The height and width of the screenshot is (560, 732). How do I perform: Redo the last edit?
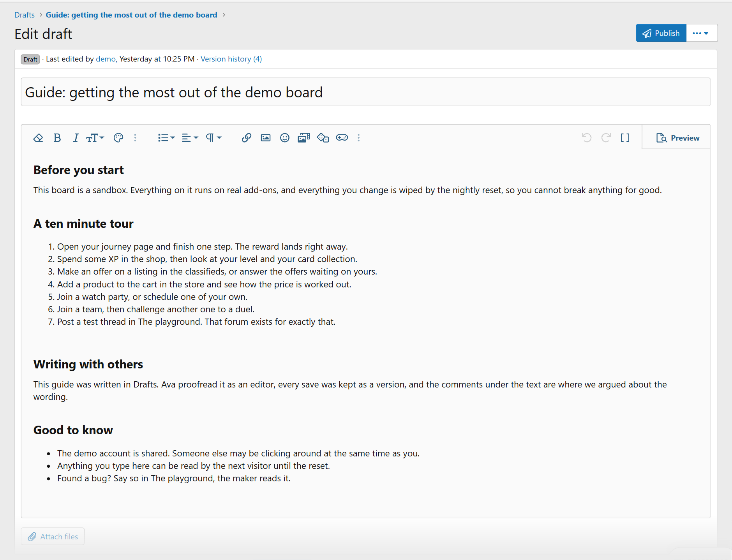(x=606, y=138)
